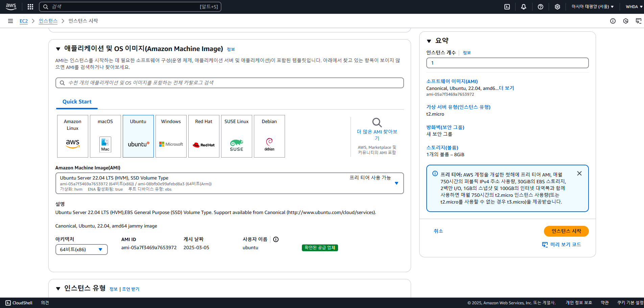Click 더 보기 link in summary
Image resolution: width=644 pixels, height=308 pixels.
pyautogui.click(x=506, y=88)
